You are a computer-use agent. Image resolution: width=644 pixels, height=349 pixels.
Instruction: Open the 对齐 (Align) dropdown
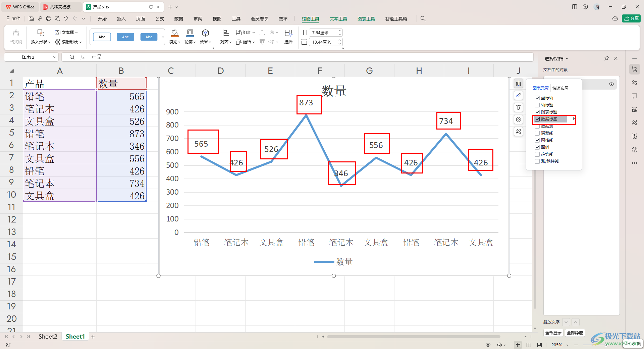[x=226, y=42]
